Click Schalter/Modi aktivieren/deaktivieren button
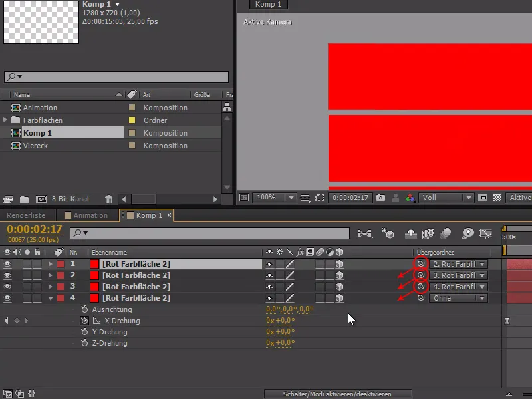The height and width of the screenshot is (399, 532). click(338, 394)
